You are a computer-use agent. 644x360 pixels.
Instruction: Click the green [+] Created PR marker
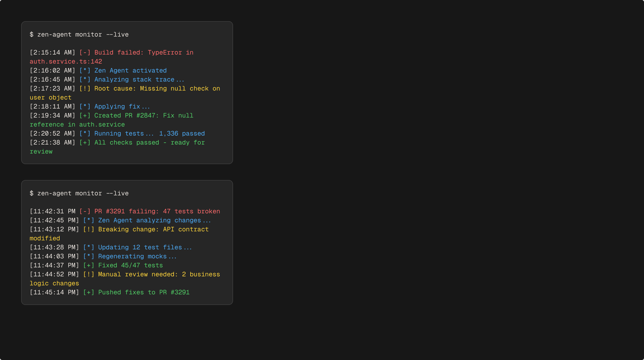click(85, 115)
